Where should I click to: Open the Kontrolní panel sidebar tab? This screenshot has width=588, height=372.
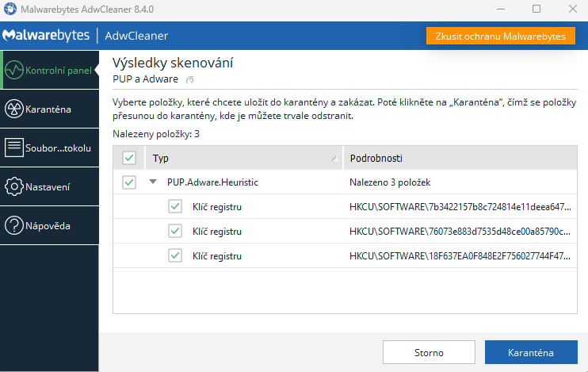pos(49,70)
